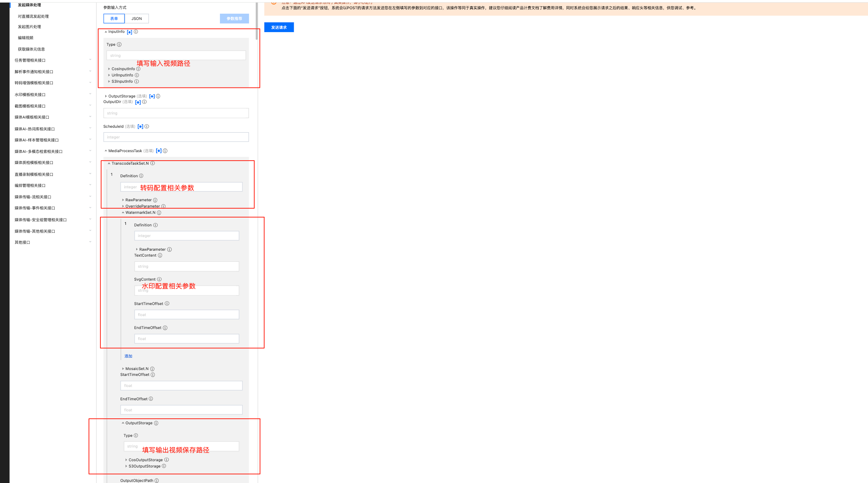Click the info icon beside SvgContent
The image size is (868, 483).
point(159,280)
